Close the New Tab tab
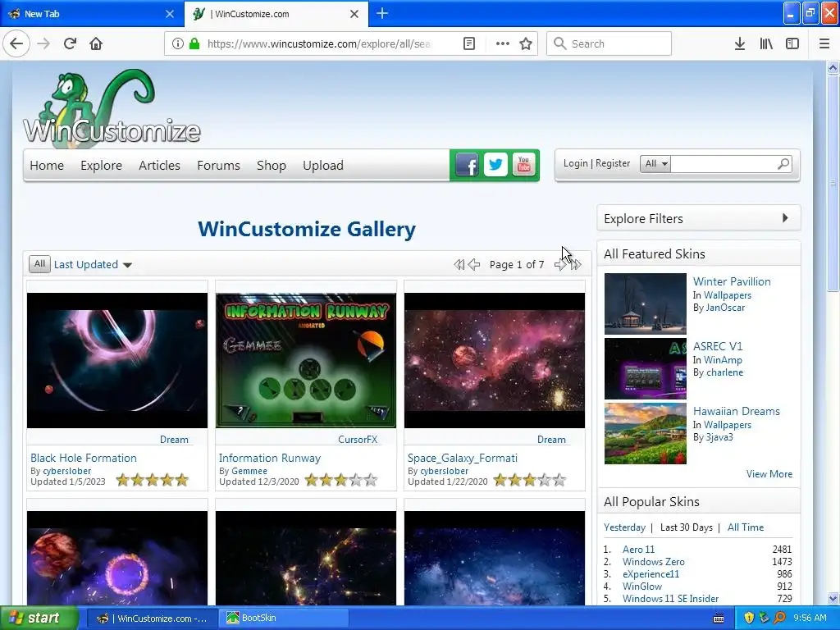This screenshot has height=630, width=840. pyautogui.click(x=169, y=14)
